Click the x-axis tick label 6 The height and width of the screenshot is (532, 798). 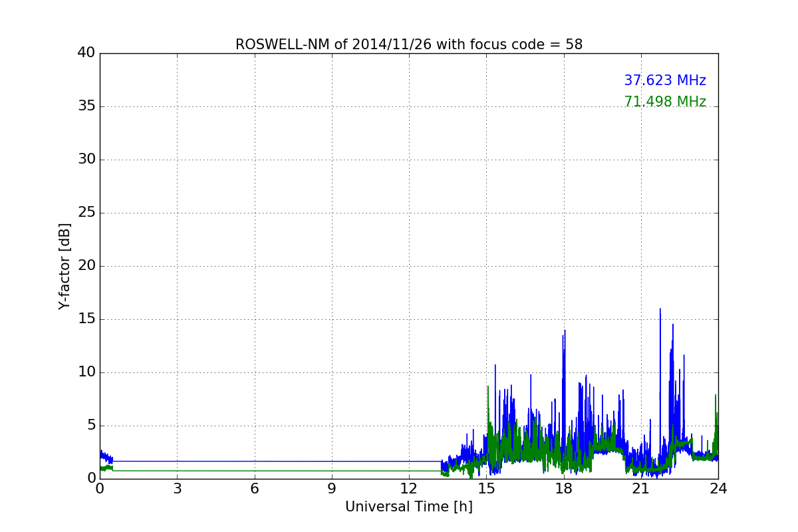pyautogui.click(x=255, y=489)
